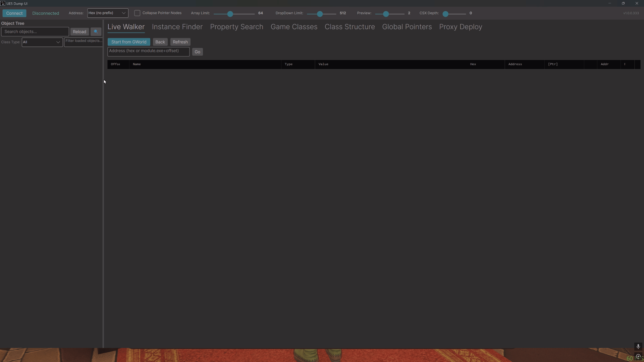Open the Property Search tab

click(236, 27)
